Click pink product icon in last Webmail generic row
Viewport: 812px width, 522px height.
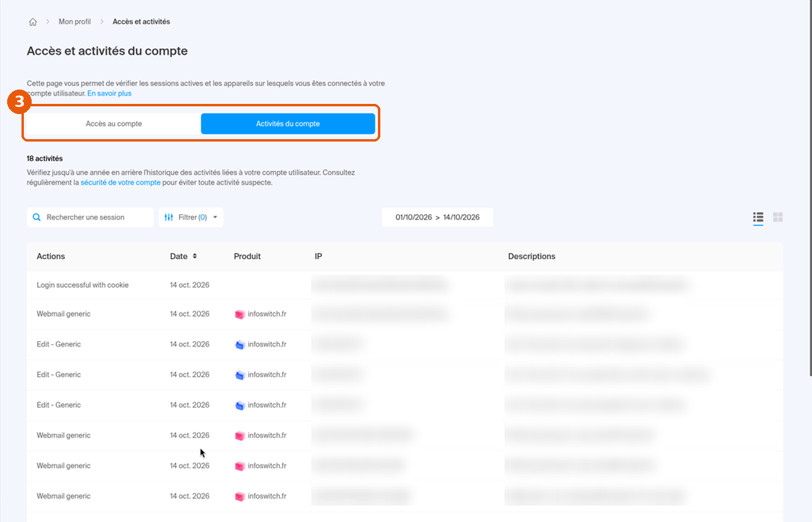(240, 496)
